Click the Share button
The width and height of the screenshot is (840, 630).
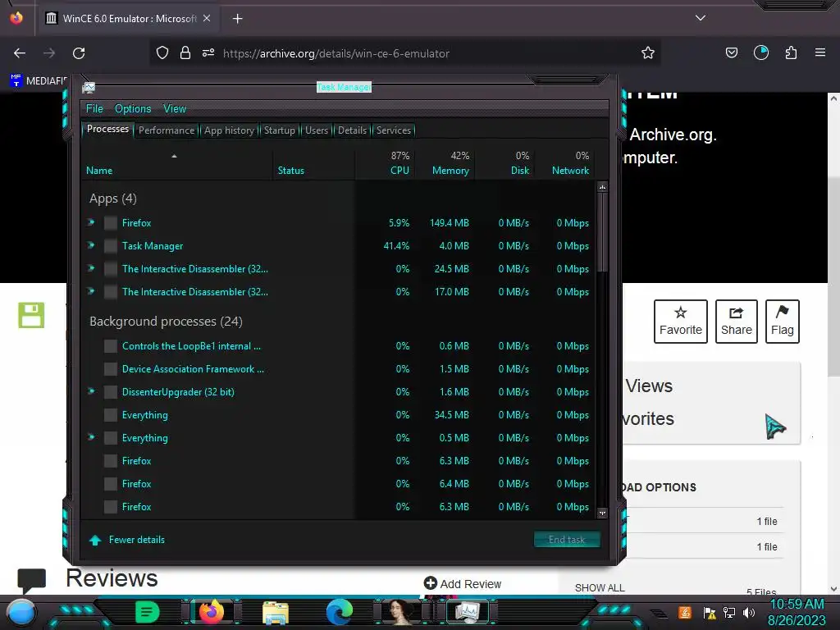pos(736,322)
